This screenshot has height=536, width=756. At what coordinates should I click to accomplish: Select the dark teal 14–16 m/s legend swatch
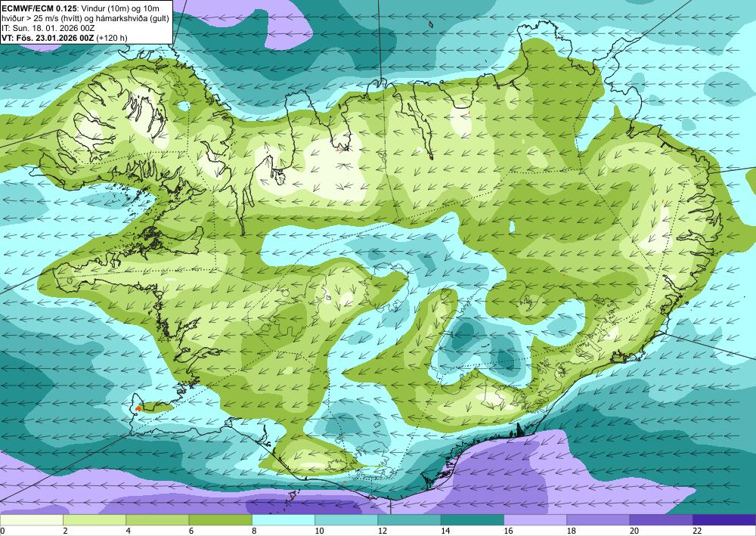pyautogui.click(x=472, y=519)
